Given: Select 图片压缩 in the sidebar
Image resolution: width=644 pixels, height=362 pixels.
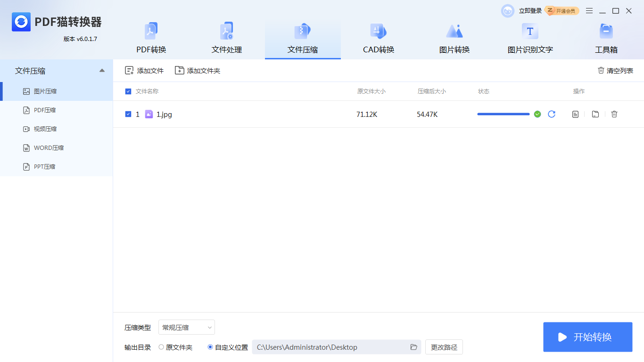Looking at the screenshot, I should point(57,91).
